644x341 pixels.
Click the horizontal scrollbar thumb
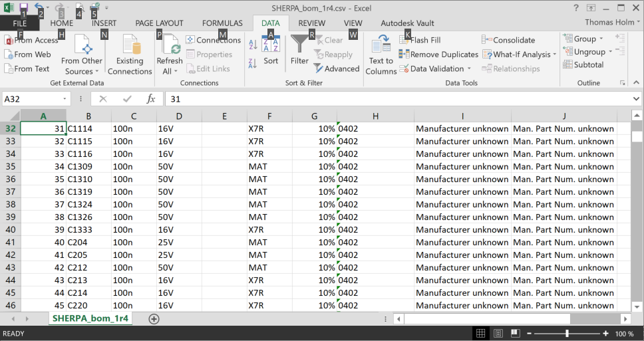click(488, 319)
